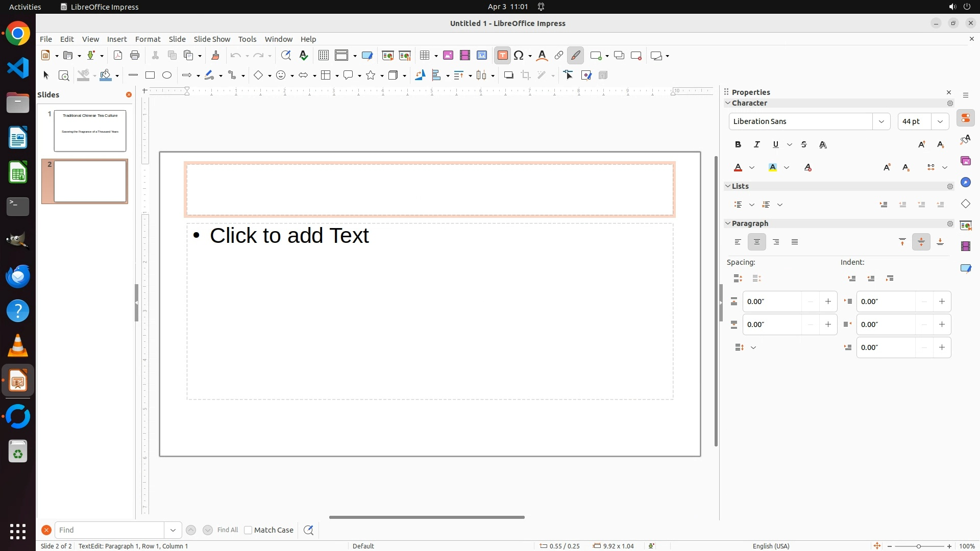The width and height of the screenshot is (980, 551).
Task: Select the Rectangle drawing tool
Action: click(150, 76)
